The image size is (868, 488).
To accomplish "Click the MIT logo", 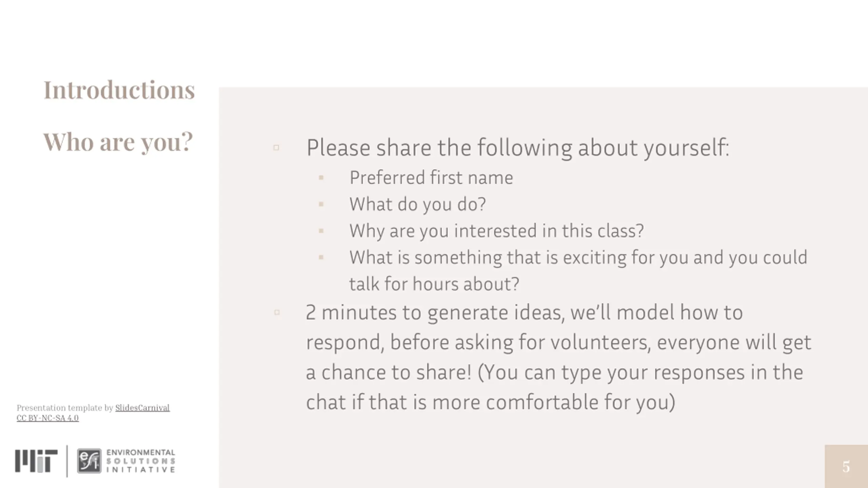I will 36,461.
